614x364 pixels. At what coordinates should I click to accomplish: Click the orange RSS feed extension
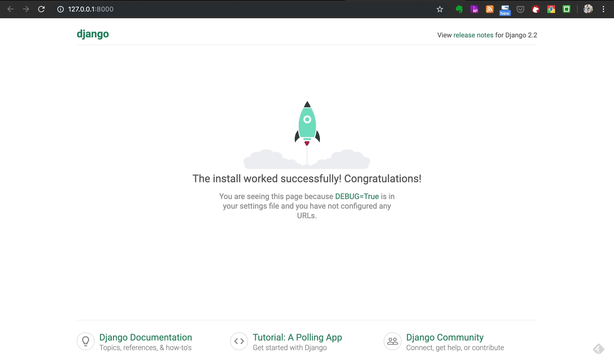pyautogui.click(x=490, y=9)
